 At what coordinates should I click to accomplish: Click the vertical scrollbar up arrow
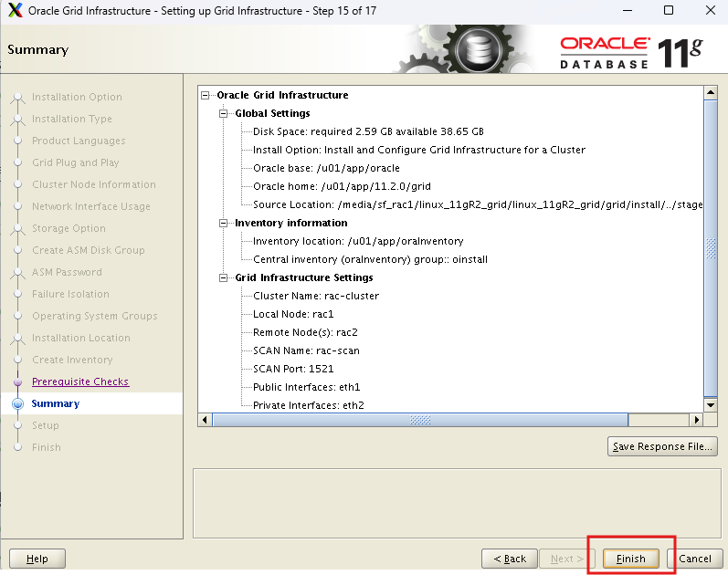click(711, 92)
